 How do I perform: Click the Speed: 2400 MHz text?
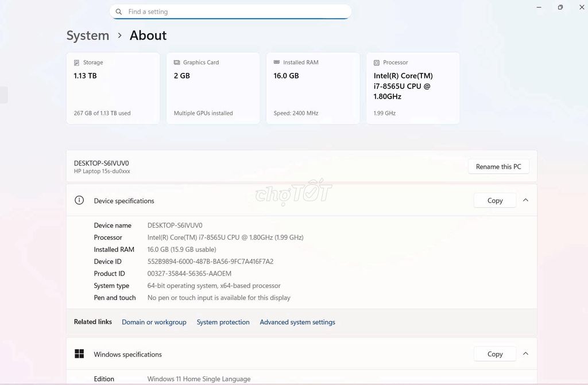(x=296, y=113)
